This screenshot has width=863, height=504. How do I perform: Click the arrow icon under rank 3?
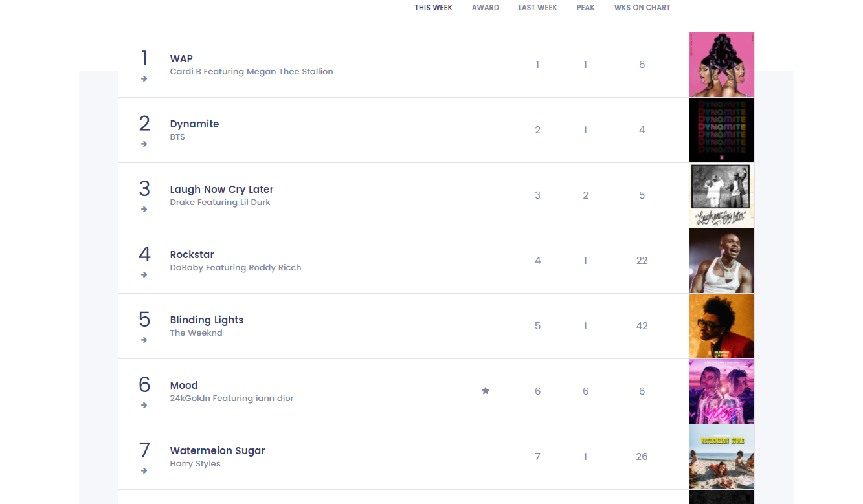tap(144, 210)
